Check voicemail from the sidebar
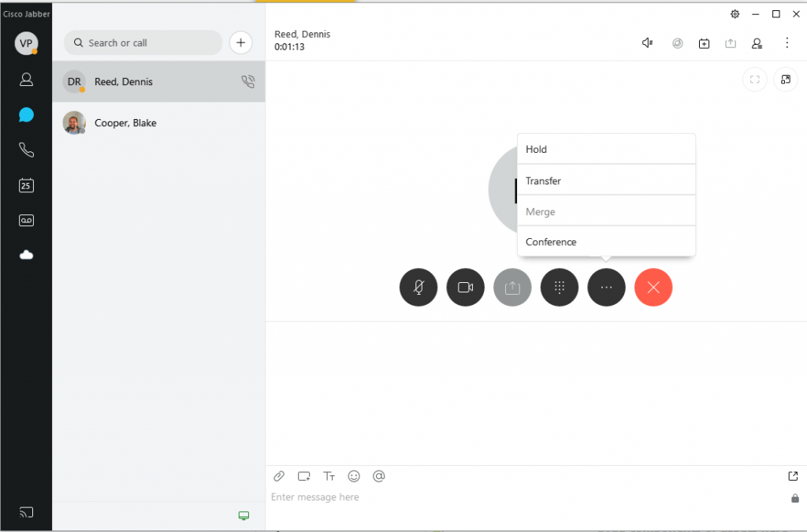Screen dimensions: 807x532 27,220
